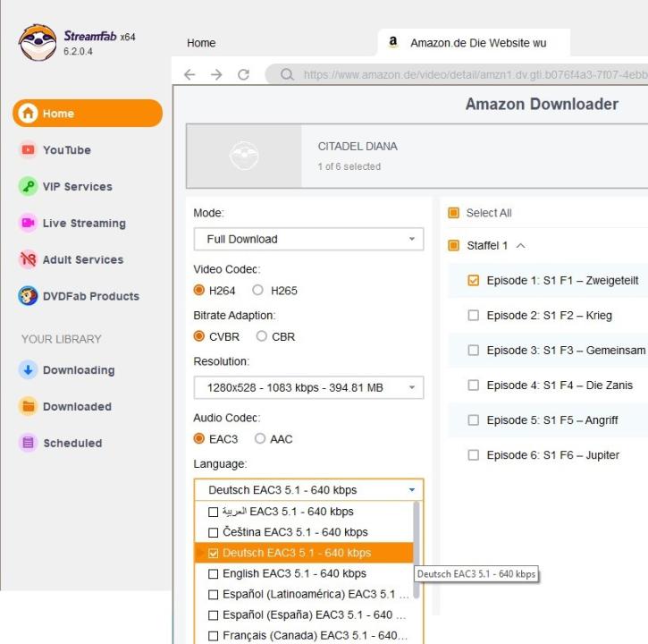Open the Downloading library label

click(79, 369)
